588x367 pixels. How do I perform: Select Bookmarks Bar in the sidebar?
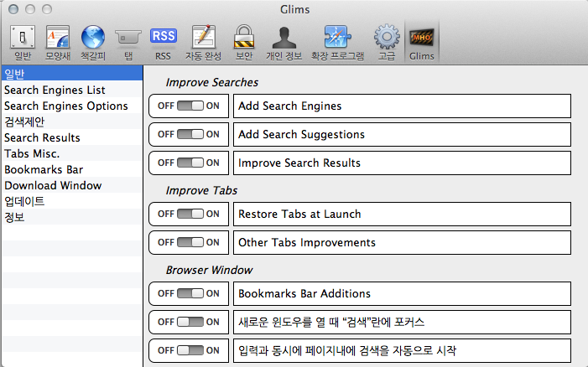pyautogui.click(x=72, y=169)
